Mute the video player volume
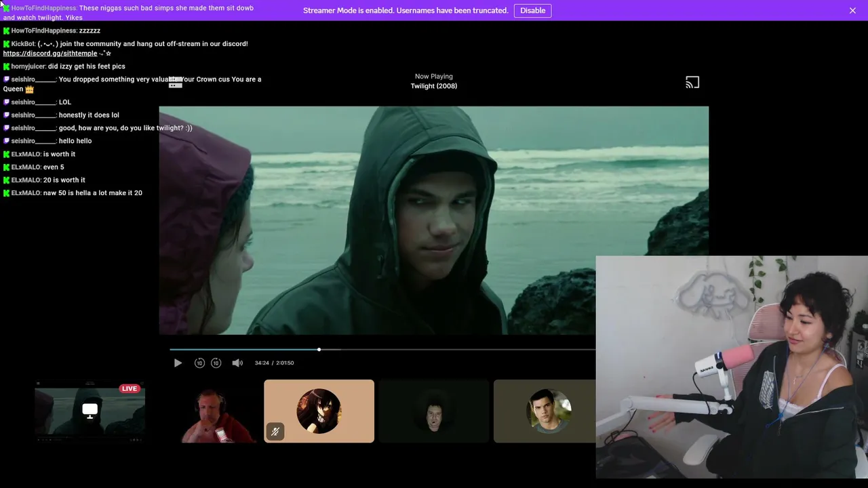 click(x=237, y=363)
